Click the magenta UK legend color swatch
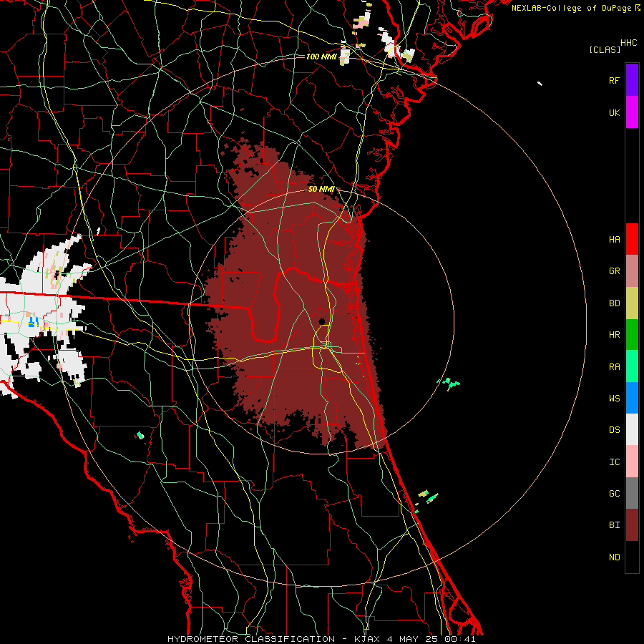644x644 pixels. pyautogui.click(x=632, y=112)
